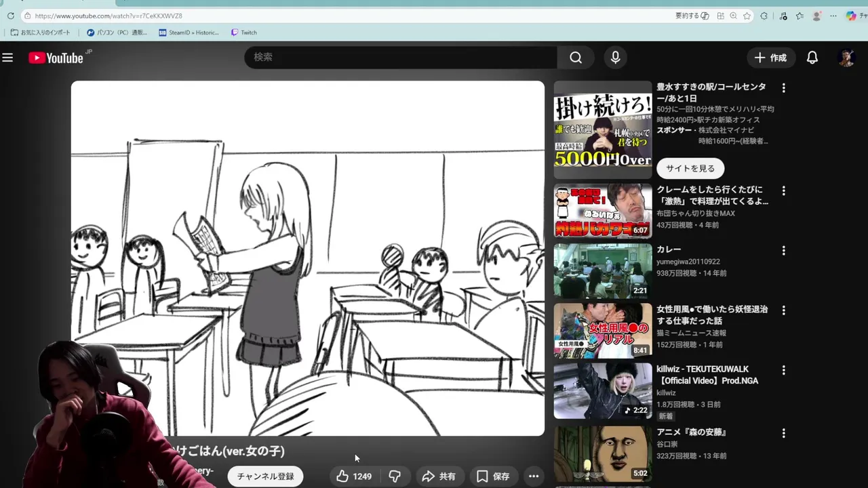Open YouTube notifications bell
Image resolution: width=868 pixels, height=488 pixels.
click(x=812, y=58)
